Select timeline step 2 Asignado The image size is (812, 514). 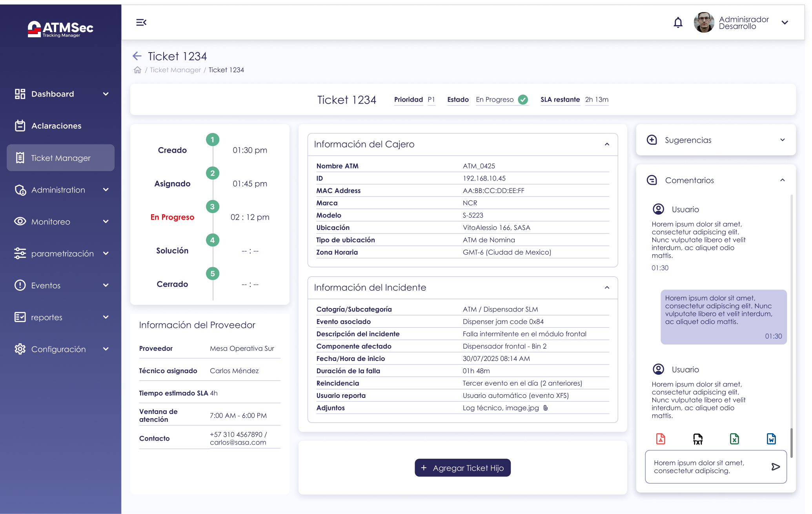213,173
